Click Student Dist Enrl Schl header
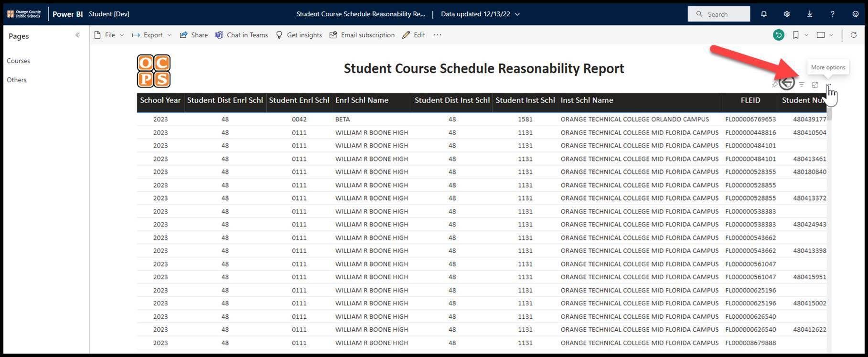Image resolution: width=868 pixels, height=357 pixels. [225, 100]
